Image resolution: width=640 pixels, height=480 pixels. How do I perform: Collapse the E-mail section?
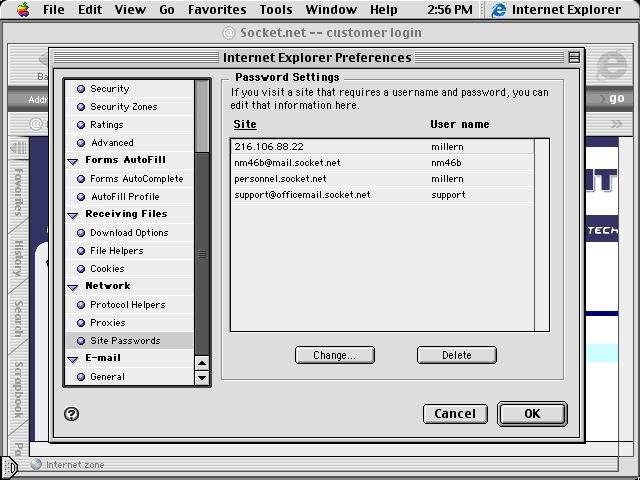pos(73,359)
